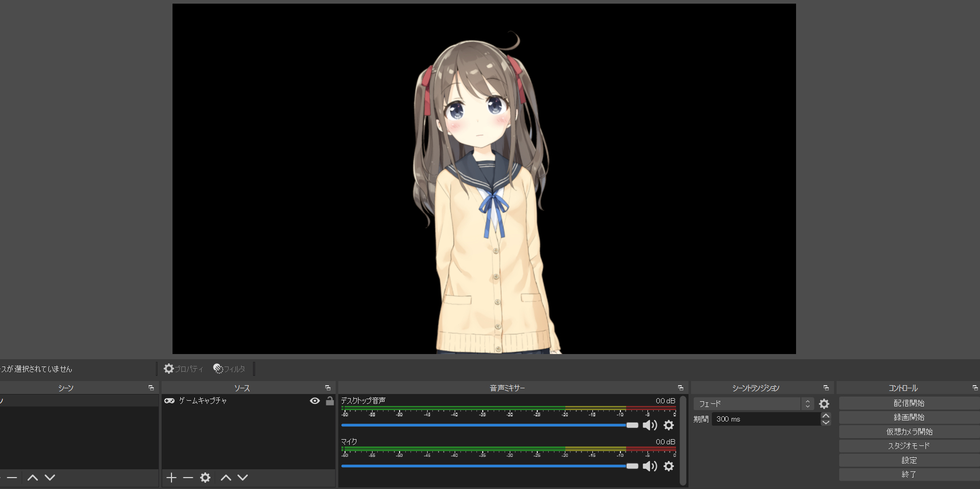This screenshot has height=489, width=980.
Task: Click the 300 ms duration field
Action: pos(766,419)
